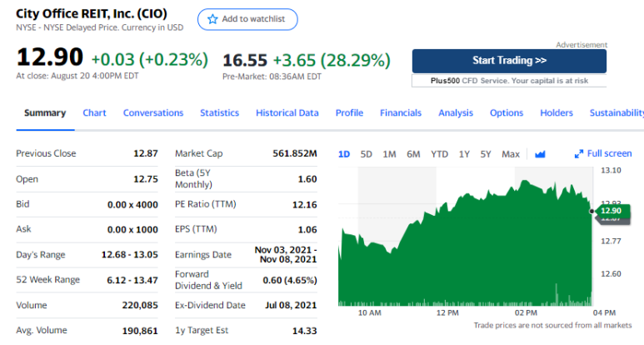This screenshot has width=644, height=345.
Task: Select the Summary tab
Action: click(45, 113)
